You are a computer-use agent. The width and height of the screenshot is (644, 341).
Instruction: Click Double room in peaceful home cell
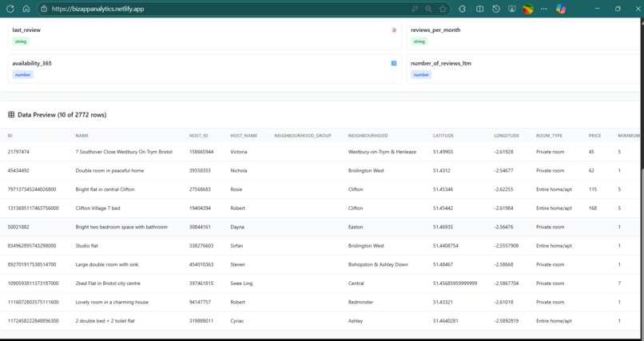pyautogui.click(x=109, y=171)
